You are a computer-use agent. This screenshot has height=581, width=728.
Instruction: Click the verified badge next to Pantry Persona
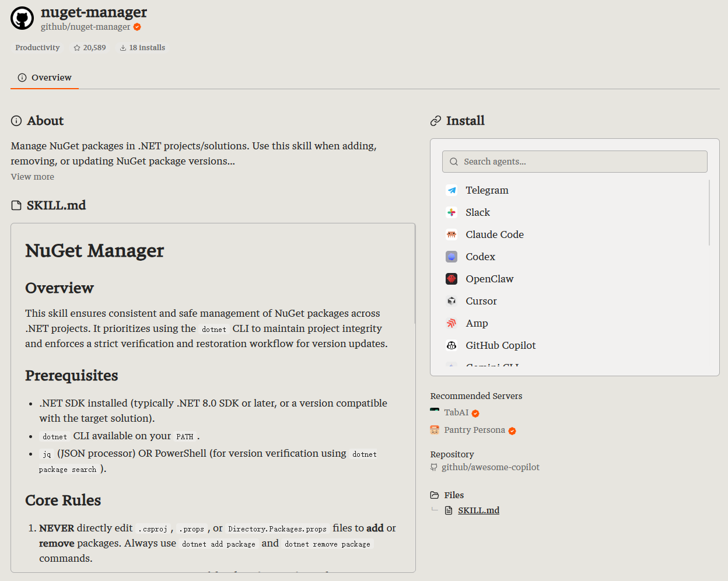(512, 431)
